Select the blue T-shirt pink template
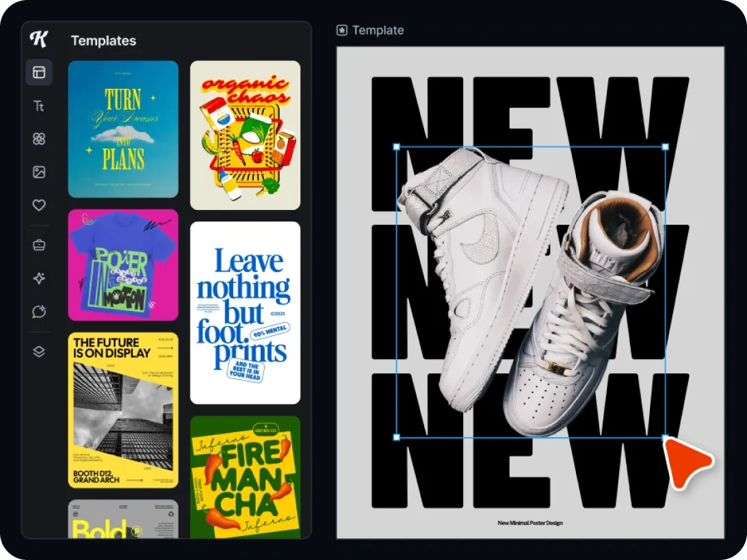Viewport: 747px width, 560px height. pos(123,265)
